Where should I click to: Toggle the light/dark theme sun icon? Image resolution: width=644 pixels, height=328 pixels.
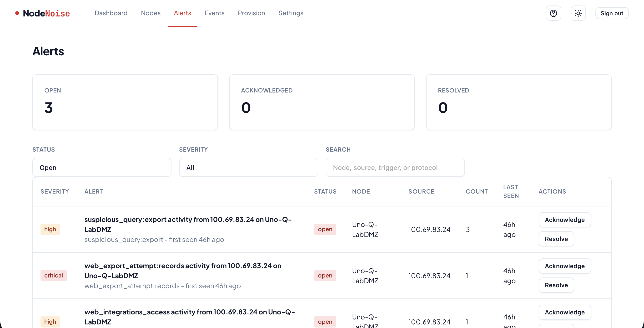click(578, 13)
